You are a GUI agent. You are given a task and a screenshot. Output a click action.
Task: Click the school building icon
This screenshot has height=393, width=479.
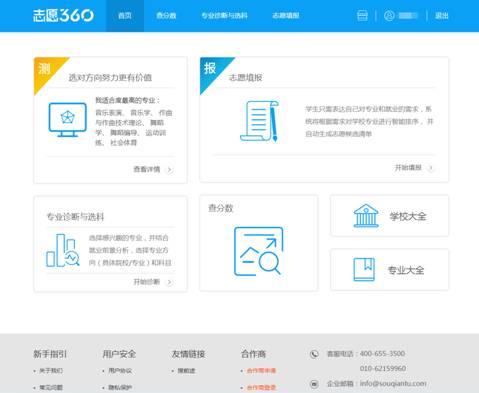366,216
